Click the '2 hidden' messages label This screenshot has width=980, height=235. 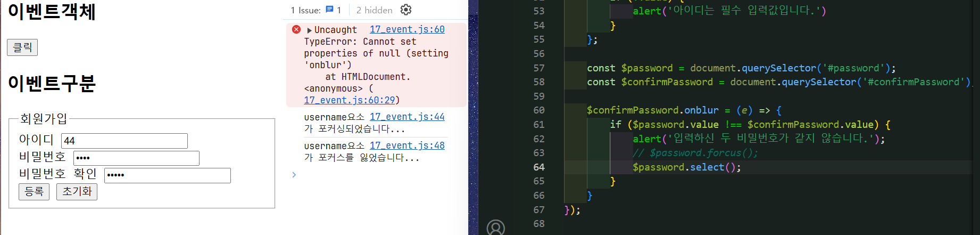click(375, 10)
